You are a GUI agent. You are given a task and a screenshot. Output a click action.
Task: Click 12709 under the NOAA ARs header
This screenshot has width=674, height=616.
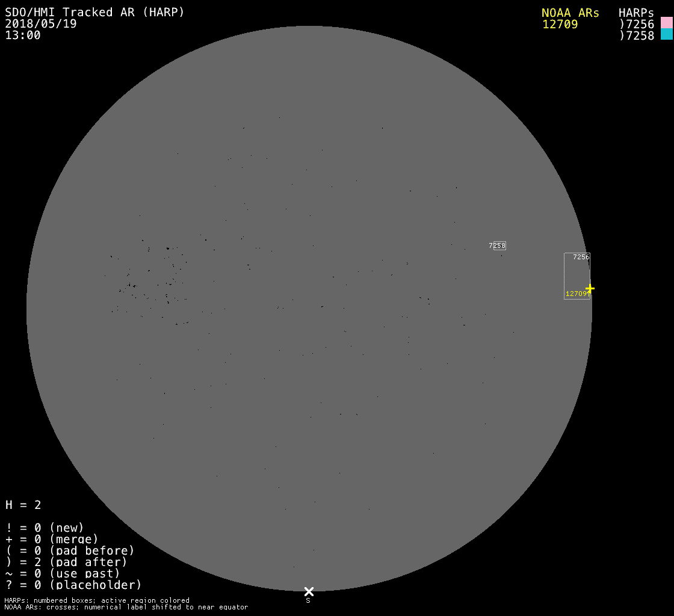tap(560, 24)
